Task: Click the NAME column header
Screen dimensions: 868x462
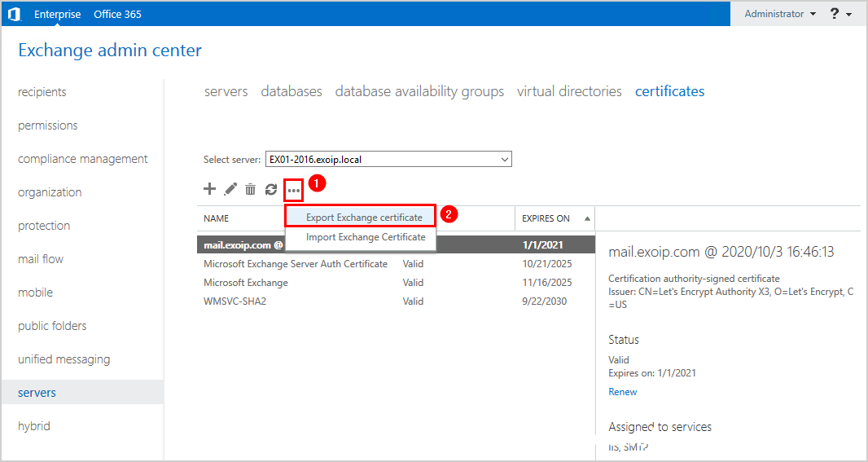Action: tap(216, 218)
